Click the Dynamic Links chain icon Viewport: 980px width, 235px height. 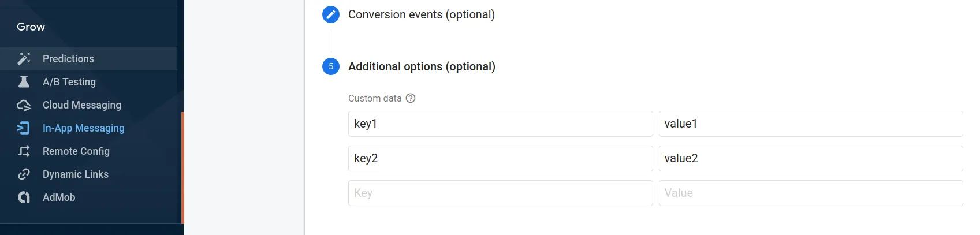click(24, 174)
